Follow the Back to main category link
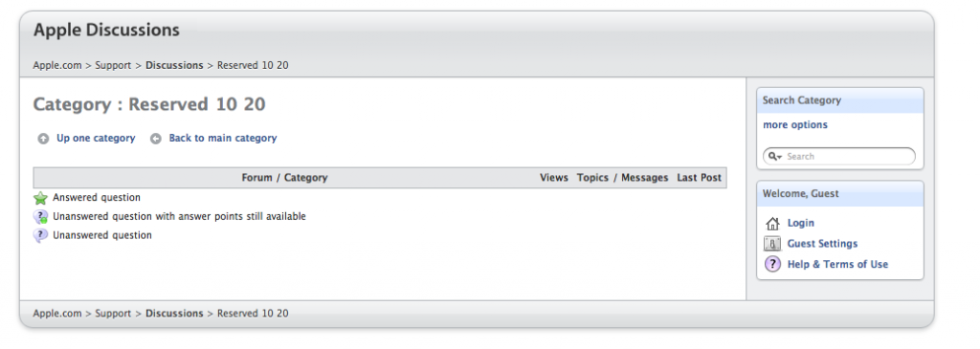Image resolution: width=980 pixels, height=349 pixels. point(222,138)
